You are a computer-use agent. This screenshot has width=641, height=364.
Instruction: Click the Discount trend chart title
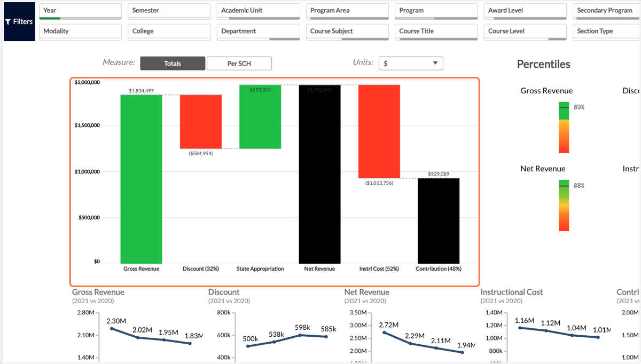[224, 292]
